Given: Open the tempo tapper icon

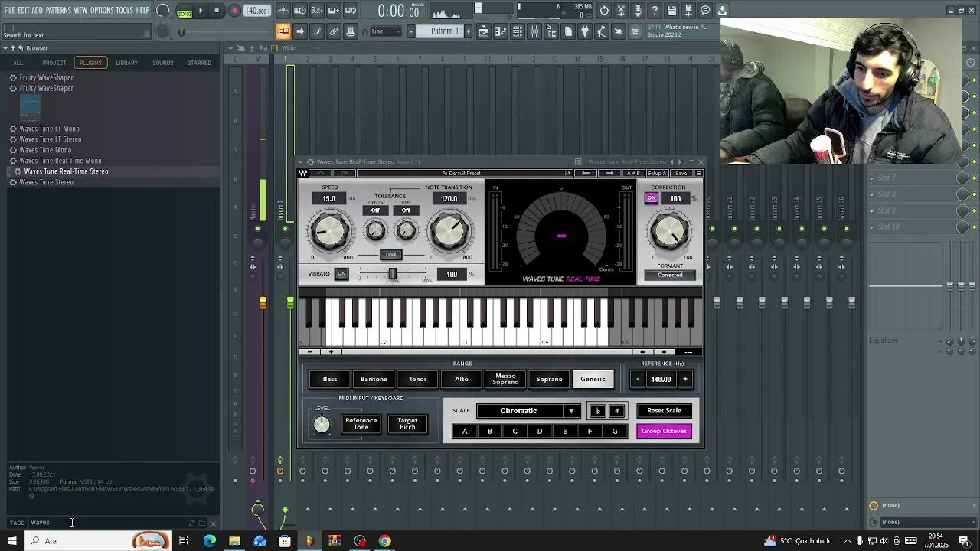Looking at the screenshot, I should click(601, 31).
